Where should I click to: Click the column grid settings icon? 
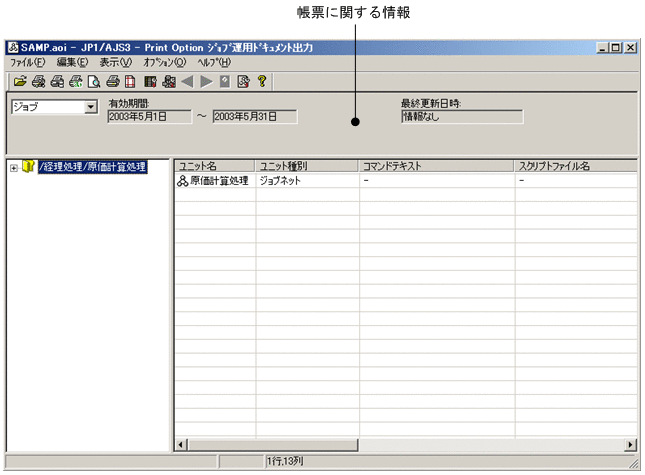coord(150,81)
